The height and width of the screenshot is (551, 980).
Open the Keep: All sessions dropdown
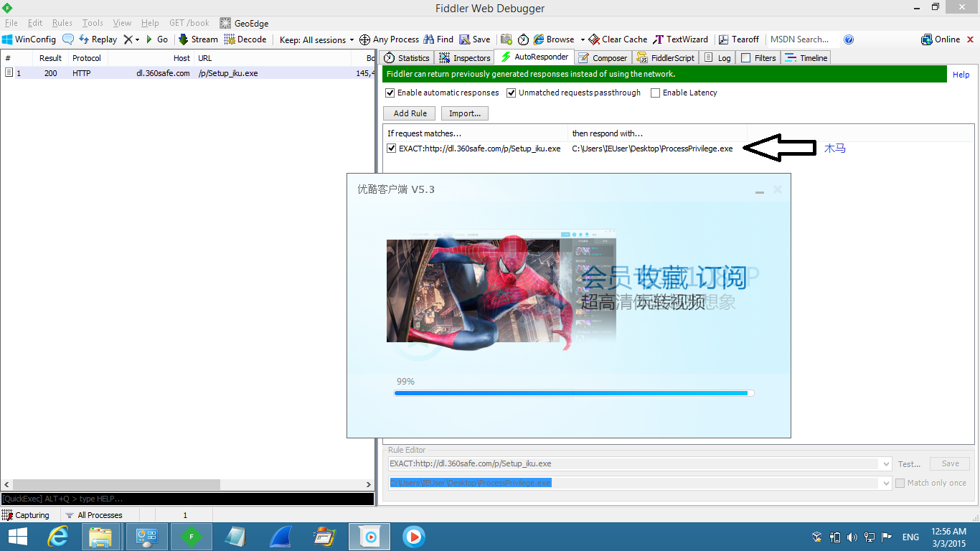pos(316,39)
